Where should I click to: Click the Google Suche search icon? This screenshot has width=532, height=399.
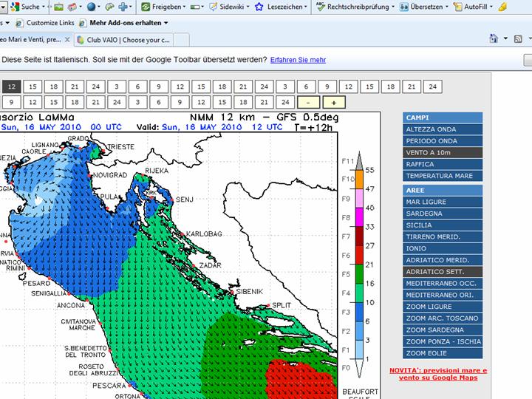[x=15, y=7]
